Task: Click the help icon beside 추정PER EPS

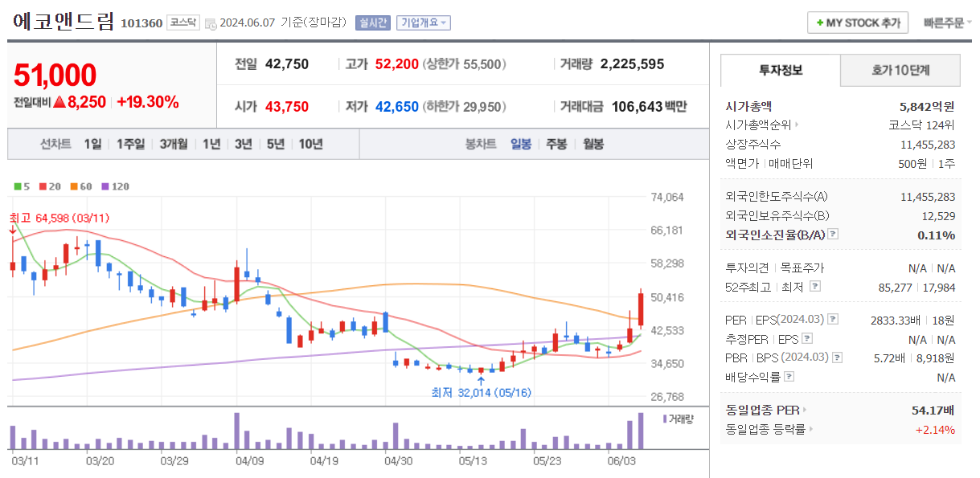Action: coord(807,339)
